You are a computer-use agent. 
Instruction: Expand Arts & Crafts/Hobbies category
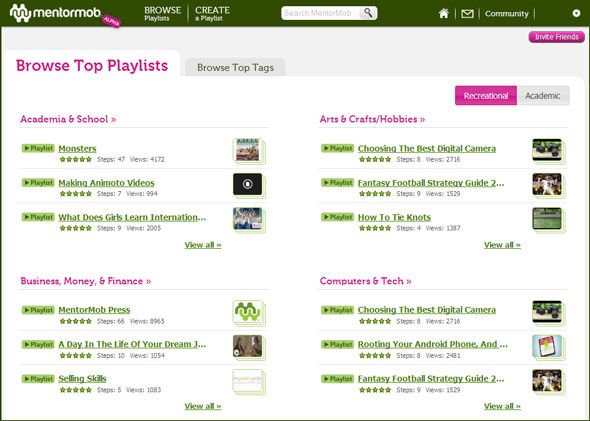tap(372, 119)
